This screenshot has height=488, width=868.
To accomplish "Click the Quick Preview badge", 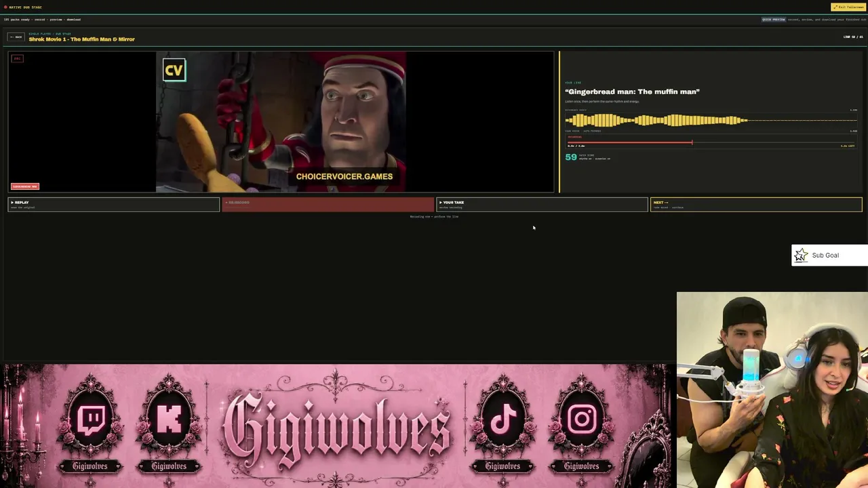I will (773, 20).
